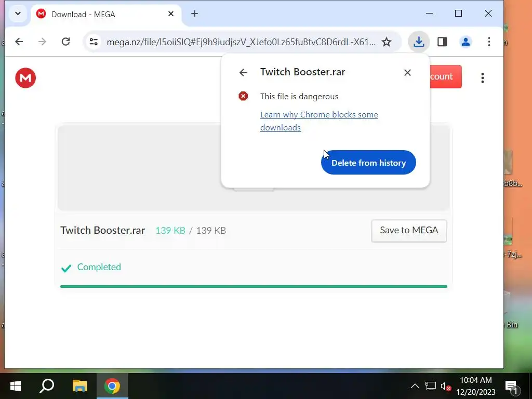Close the Twitch Booster.rar download popup

coord(407,73)
